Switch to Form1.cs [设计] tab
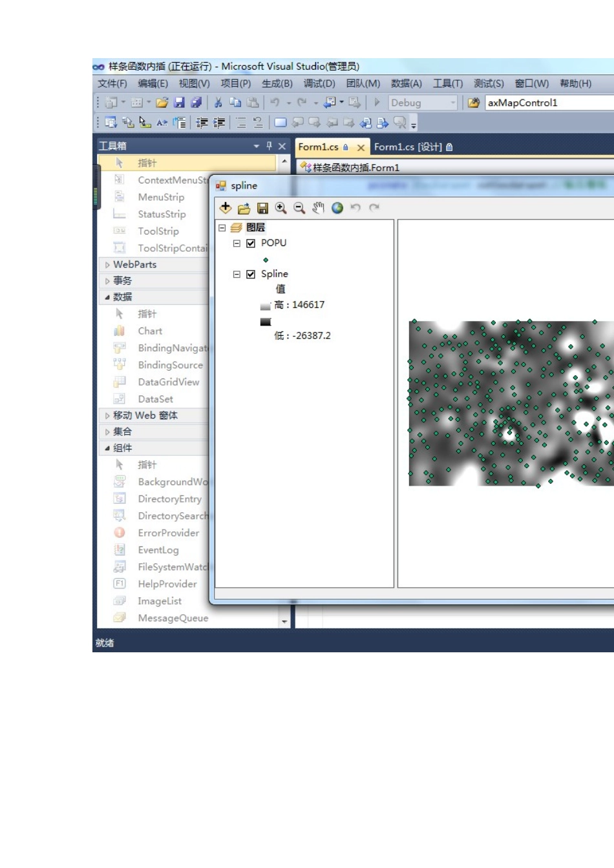The width and height of the screenshot is (614, 868). [413, 147]
